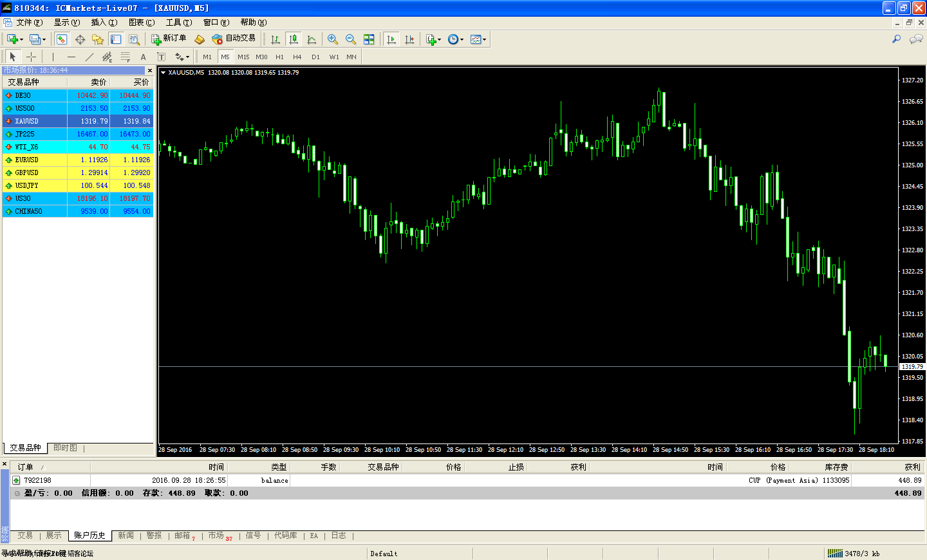Viewport: 927px width, 560px height.
Task: Select the horizontal line tool
Action: (x=71, y=57)
